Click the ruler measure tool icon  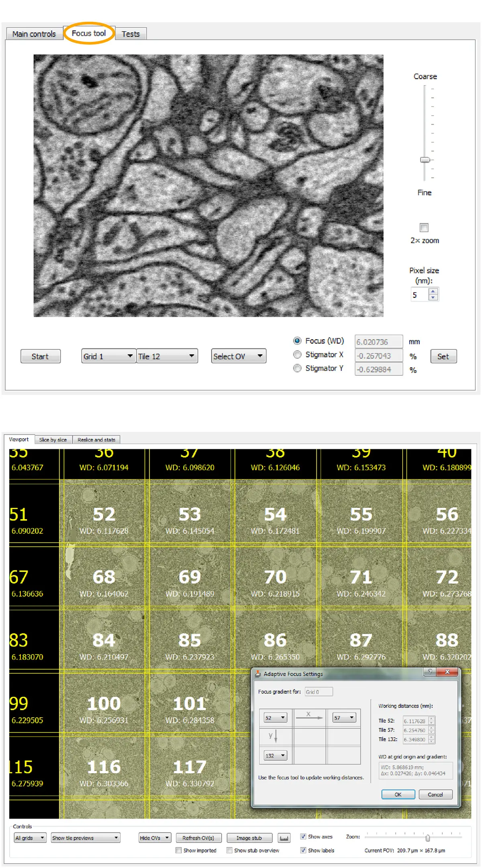[284, 838]
